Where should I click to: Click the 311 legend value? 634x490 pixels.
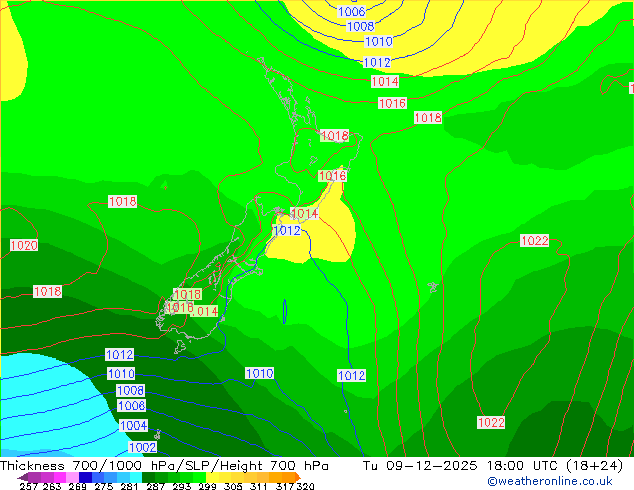click(258, 486)
